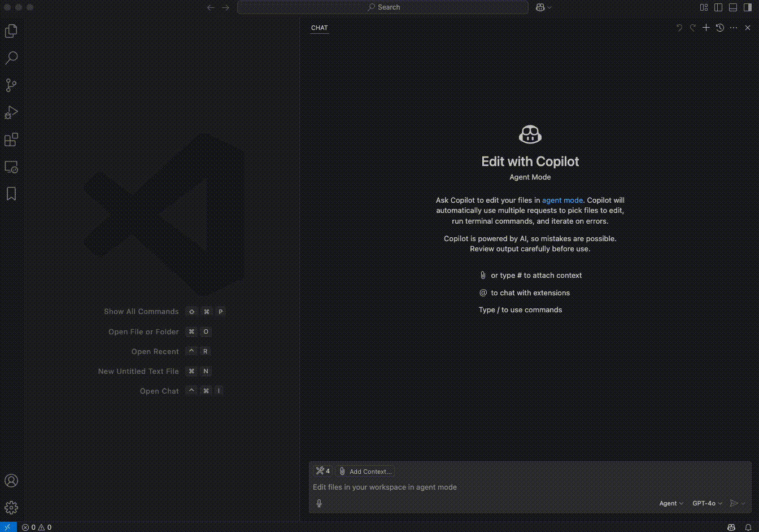Click Open Chat text
The width and height of the screenshot is (759, 532).
(159, 391)
